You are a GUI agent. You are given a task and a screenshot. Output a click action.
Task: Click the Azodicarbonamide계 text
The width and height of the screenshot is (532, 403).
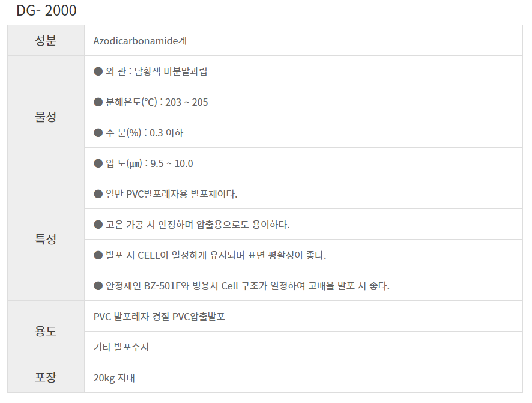(139, 41)
